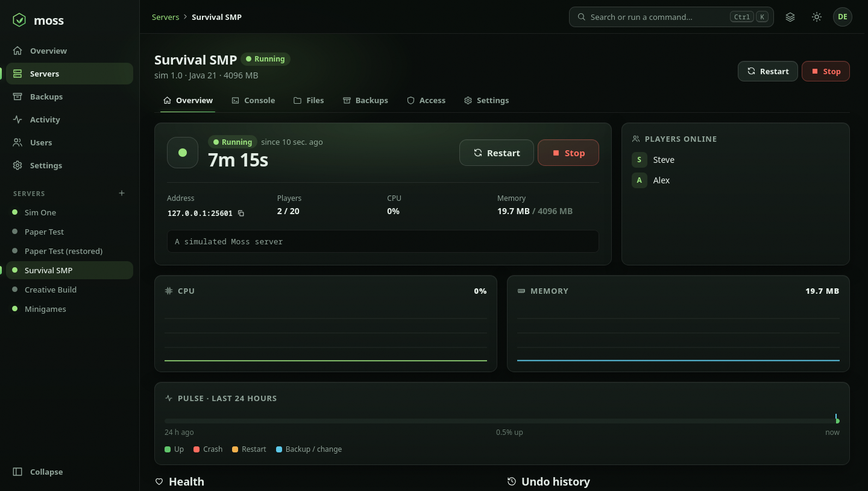Restart server from the status card

[x=497, y=153]
